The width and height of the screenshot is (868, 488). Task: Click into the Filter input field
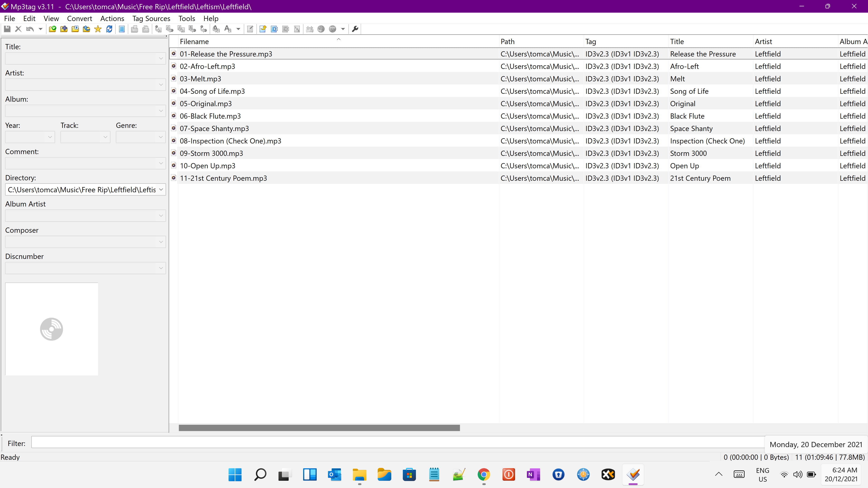point(398,443)
